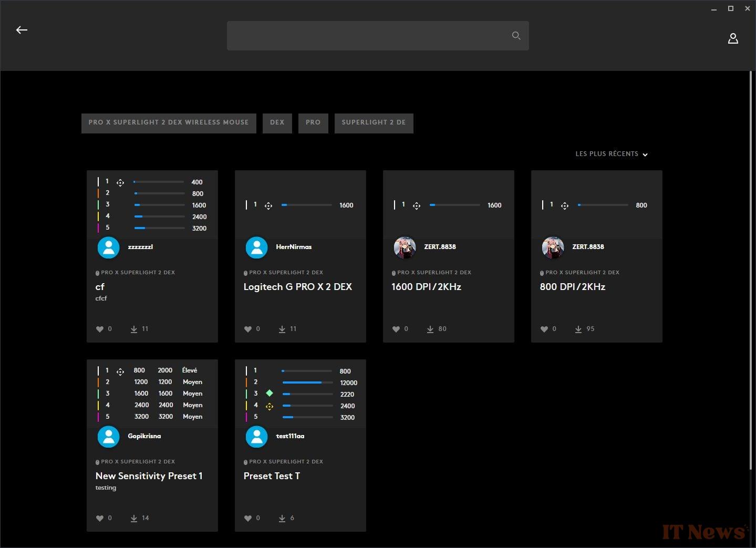Click heart icon on 'Preset Test T' card
The width and height of the screenshot is (756, 548).
248,518
